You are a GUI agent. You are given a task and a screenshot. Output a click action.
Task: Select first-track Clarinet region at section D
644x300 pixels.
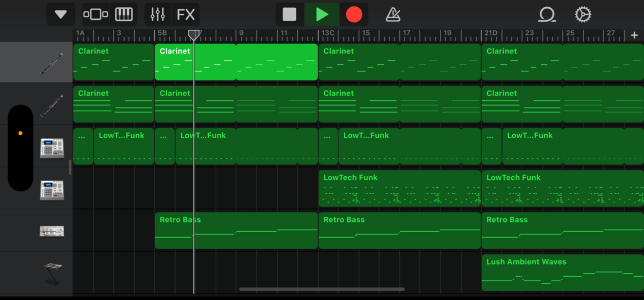tap(563, 62)
